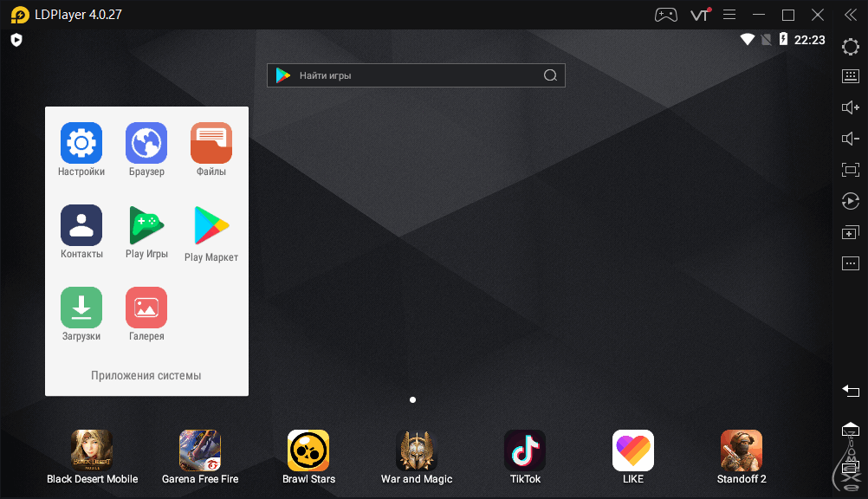Increase volume with the sidebar speaker plus
868x499 pixels.
pos(851,107)
